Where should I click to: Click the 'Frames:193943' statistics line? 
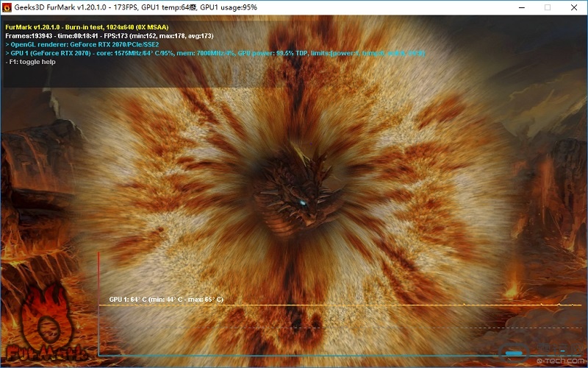point(109,36)
